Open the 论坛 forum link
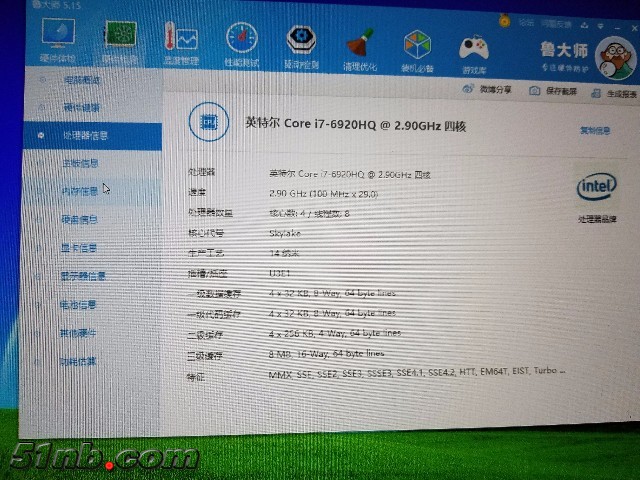Screen dimensions: 640x480 527,22
